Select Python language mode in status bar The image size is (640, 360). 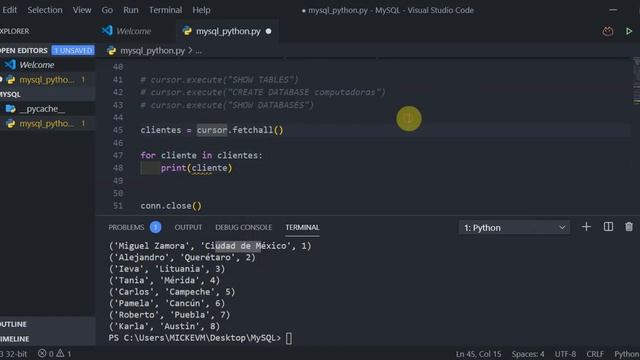click(627, 354)
